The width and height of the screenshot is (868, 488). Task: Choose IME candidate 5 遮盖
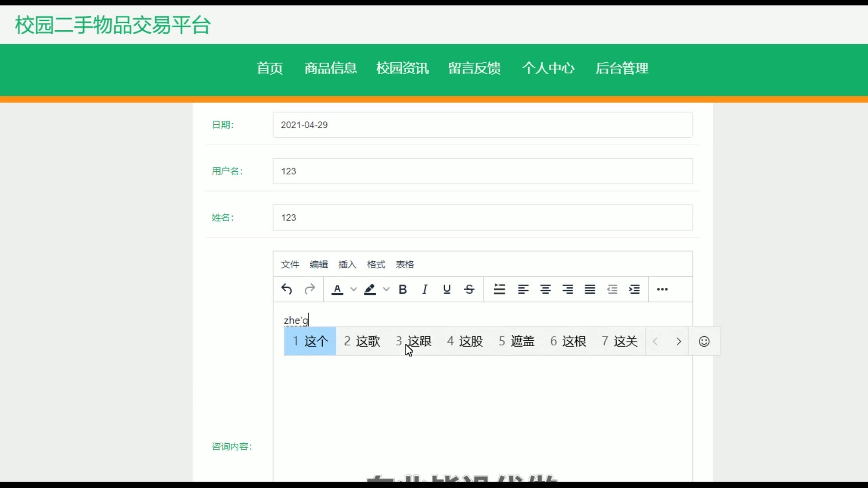pos(516,341)
